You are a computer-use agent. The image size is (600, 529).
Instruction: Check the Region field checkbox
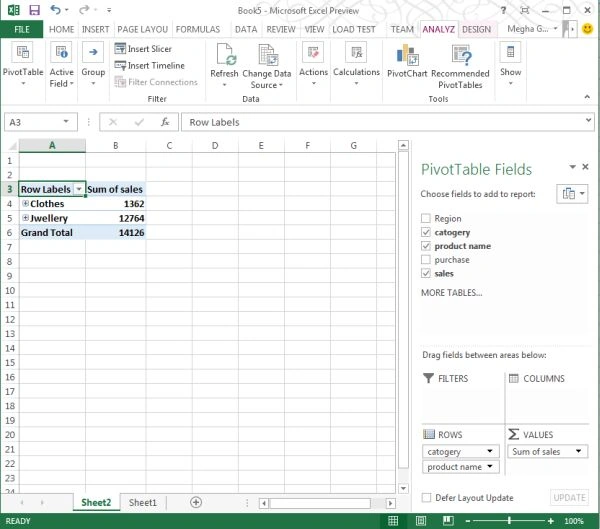426,219
